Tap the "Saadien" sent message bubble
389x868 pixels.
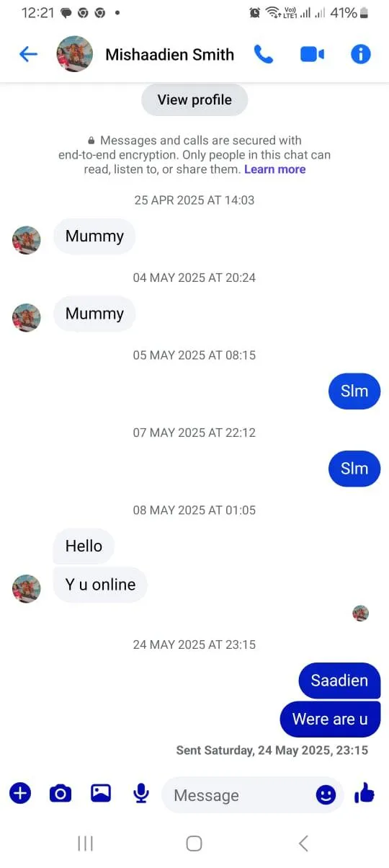tap(339, 681)
